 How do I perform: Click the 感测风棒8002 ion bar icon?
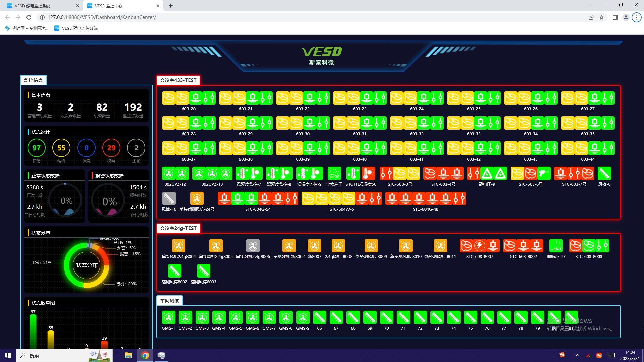(x=174, y=271)
